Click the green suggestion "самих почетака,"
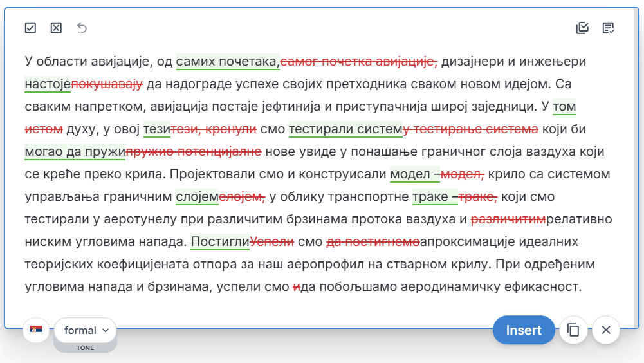The height and width of the screenshot is (363, 644). point(228,62)
